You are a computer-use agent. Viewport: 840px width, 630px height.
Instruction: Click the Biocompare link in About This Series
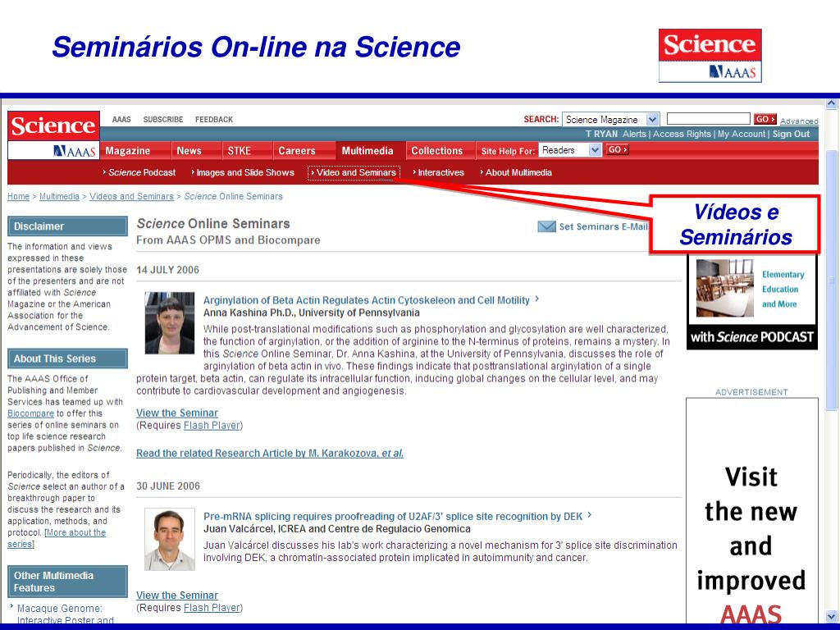point(30,413)
